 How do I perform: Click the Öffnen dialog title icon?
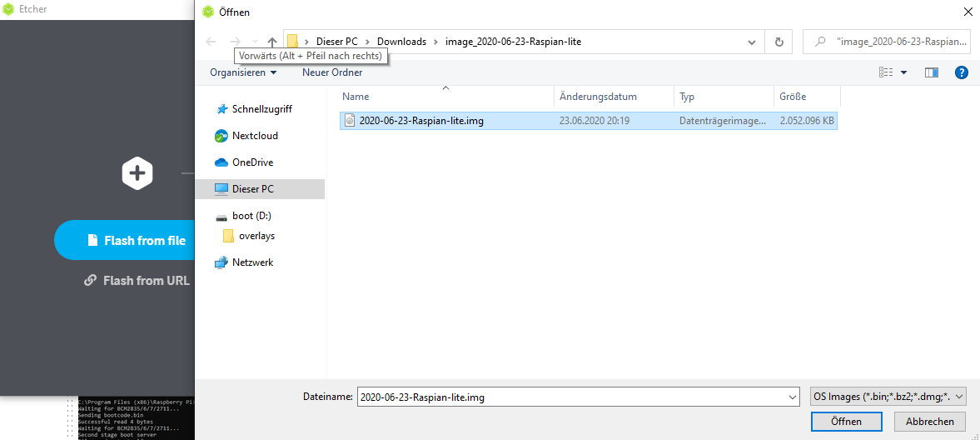click(207, 12)
